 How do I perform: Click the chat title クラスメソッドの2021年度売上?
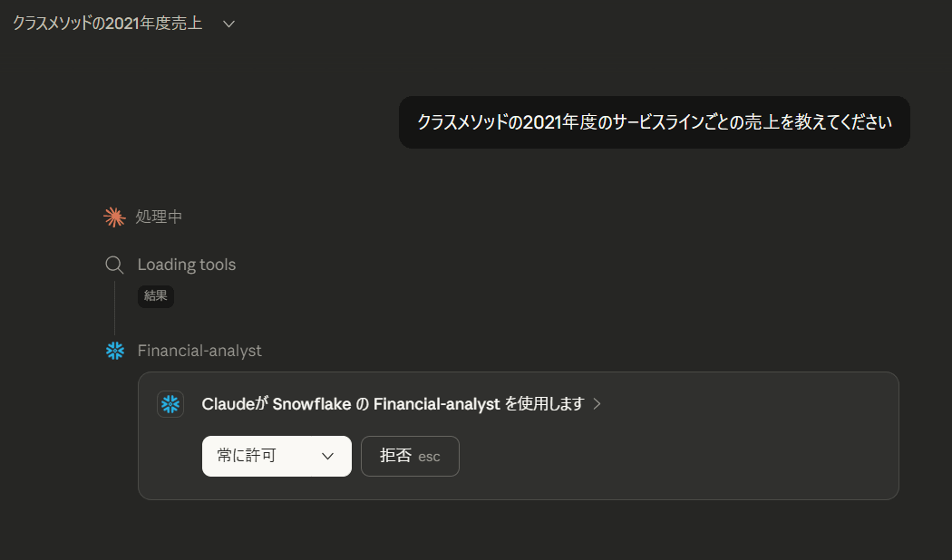point(107,24)
